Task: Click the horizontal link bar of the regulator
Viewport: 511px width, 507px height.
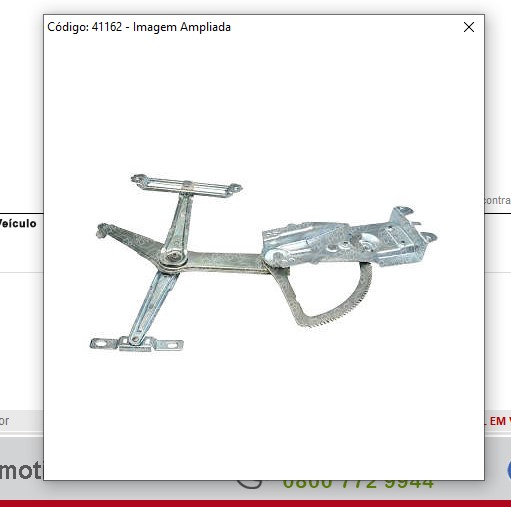Action: click(x=227, y=261)
